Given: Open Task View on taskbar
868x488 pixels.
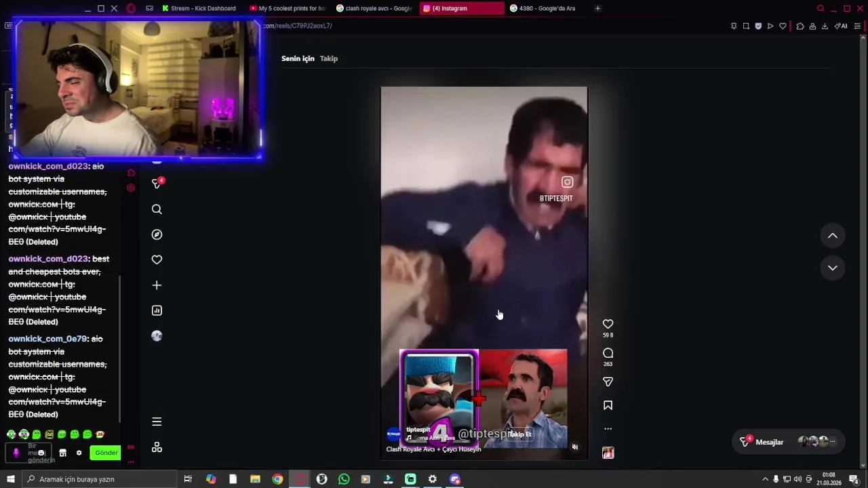Looking at the screenshot, I should click(188, 479).
